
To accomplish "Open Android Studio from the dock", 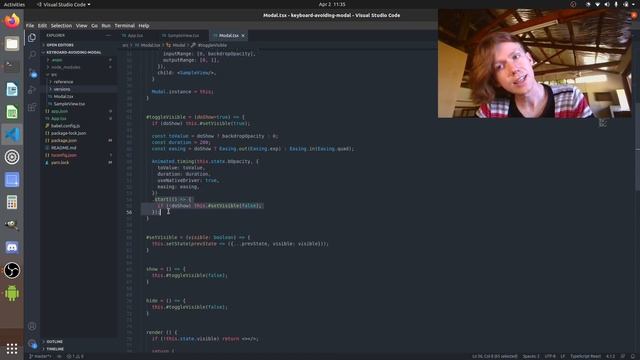I will [x=12, y=293].
